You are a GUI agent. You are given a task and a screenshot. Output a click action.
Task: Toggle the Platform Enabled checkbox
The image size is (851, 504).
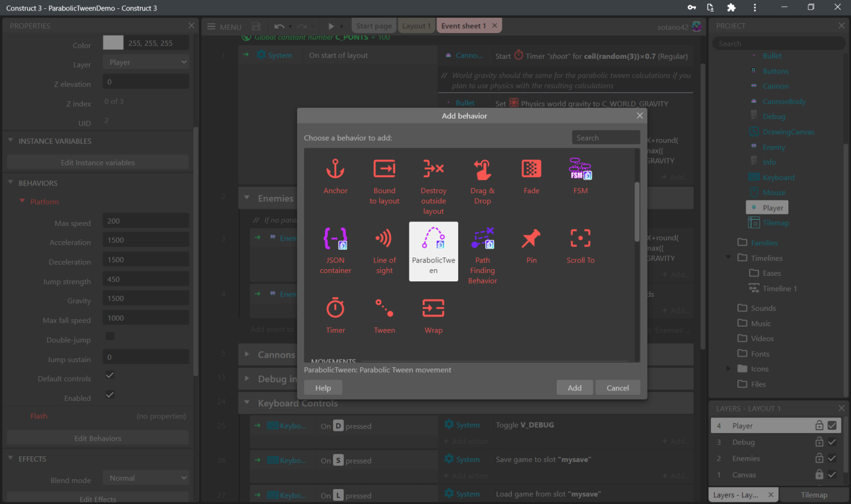tap(110, 395)
